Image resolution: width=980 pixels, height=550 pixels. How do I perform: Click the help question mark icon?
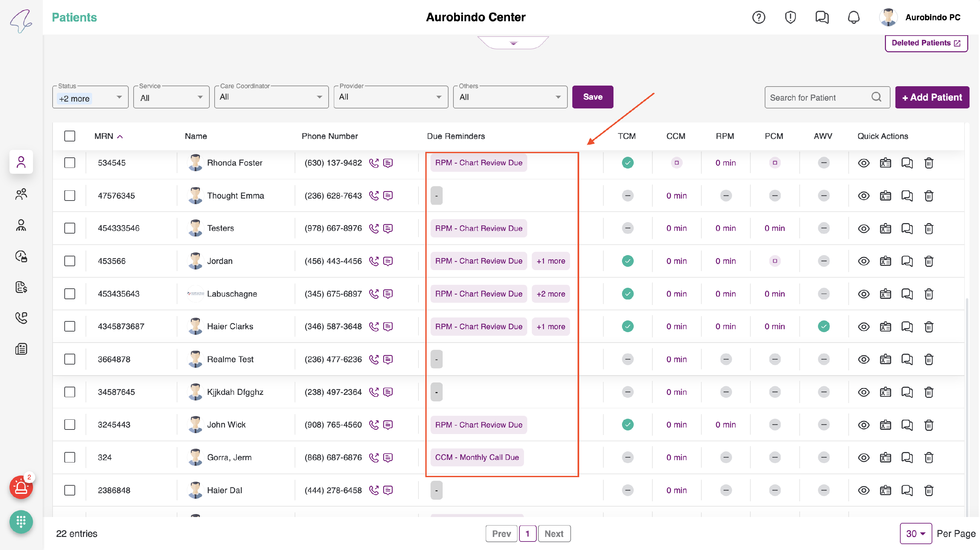[x=758, y=18]
